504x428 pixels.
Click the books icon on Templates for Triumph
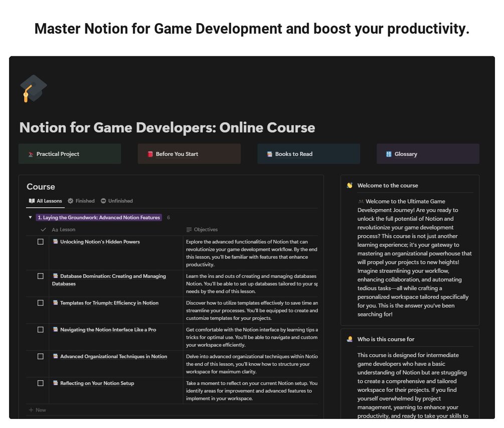coord(55,303)
